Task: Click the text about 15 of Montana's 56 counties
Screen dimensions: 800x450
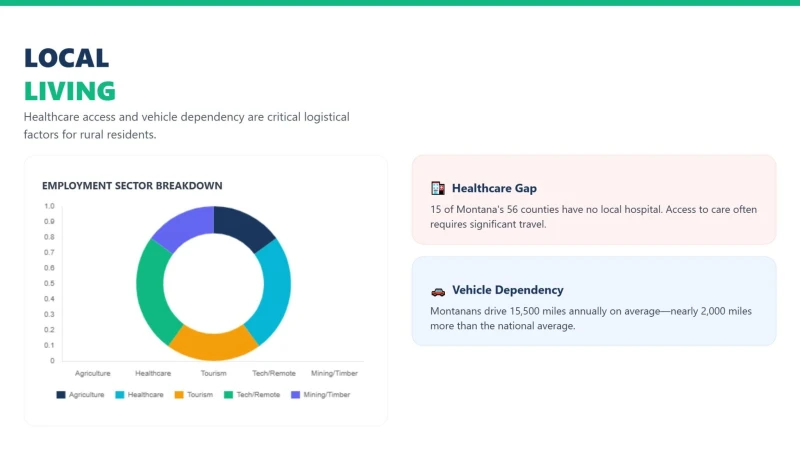Action: click(593, 217)
